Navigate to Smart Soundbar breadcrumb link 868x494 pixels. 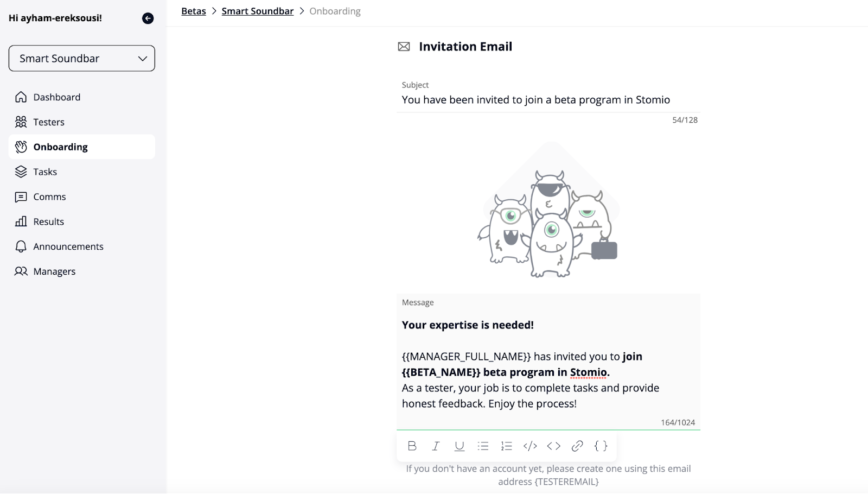258,11
